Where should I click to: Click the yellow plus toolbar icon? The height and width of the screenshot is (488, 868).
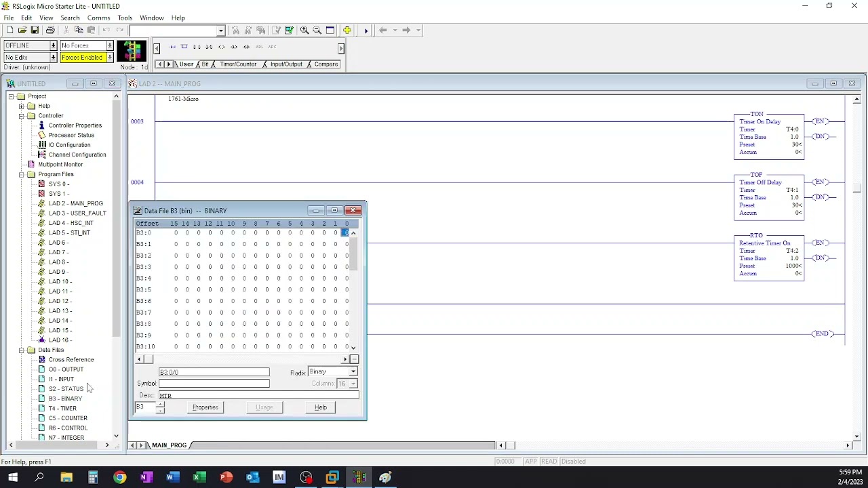point(347,30)
